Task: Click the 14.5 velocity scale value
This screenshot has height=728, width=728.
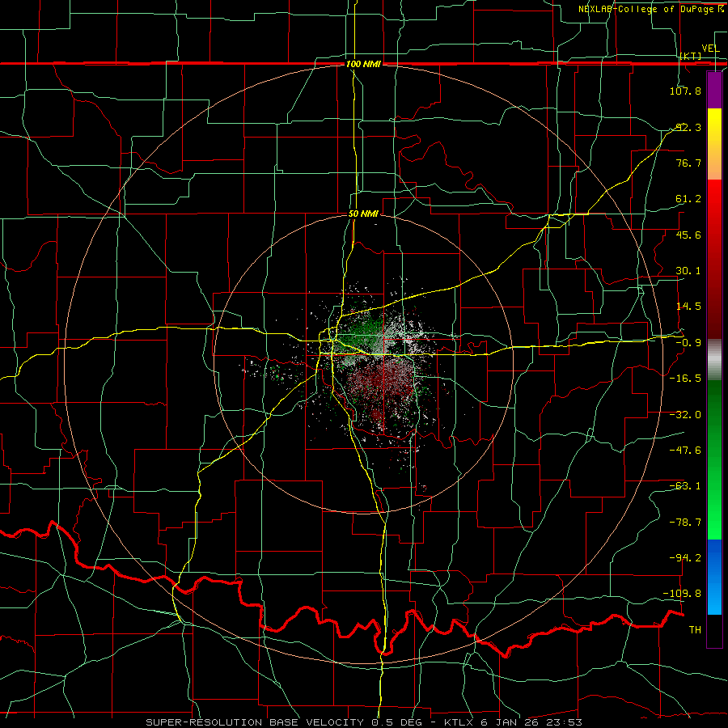Action: (688, 307)
